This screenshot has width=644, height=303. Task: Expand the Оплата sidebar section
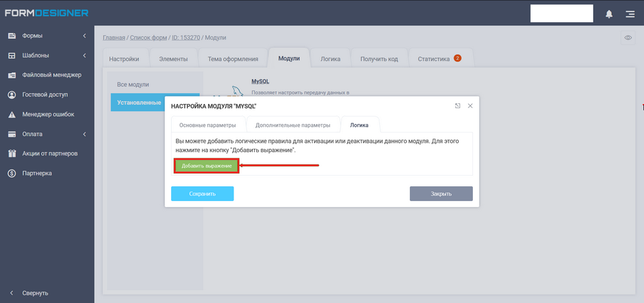(x=46, y=134)
